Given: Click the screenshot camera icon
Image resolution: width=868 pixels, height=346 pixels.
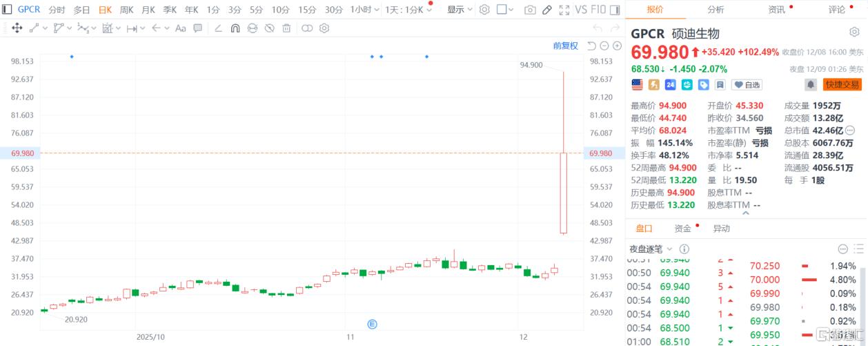Looking at the screenshot, I should tap(530, 10).
